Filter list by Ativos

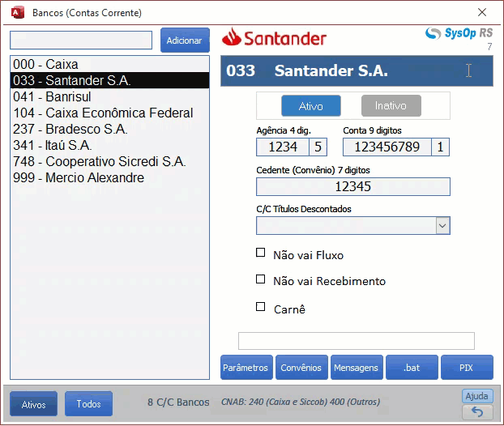click(x=34, y=404)
